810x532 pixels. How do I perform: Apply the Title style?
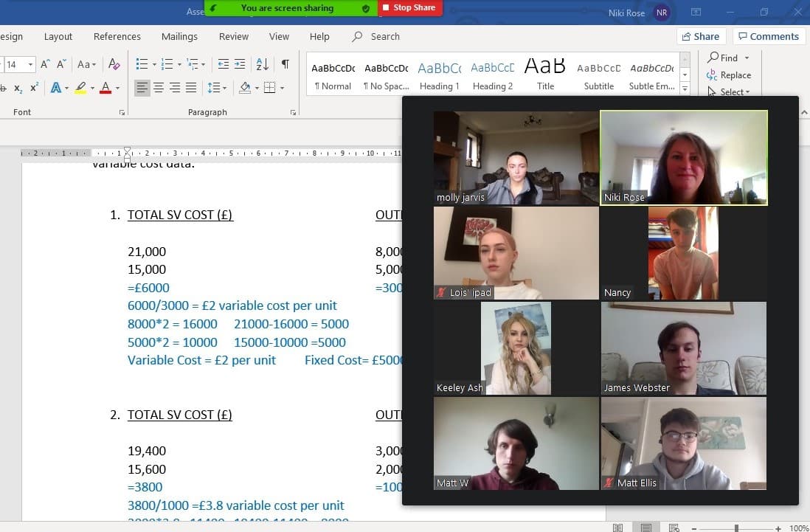(545, 75)
